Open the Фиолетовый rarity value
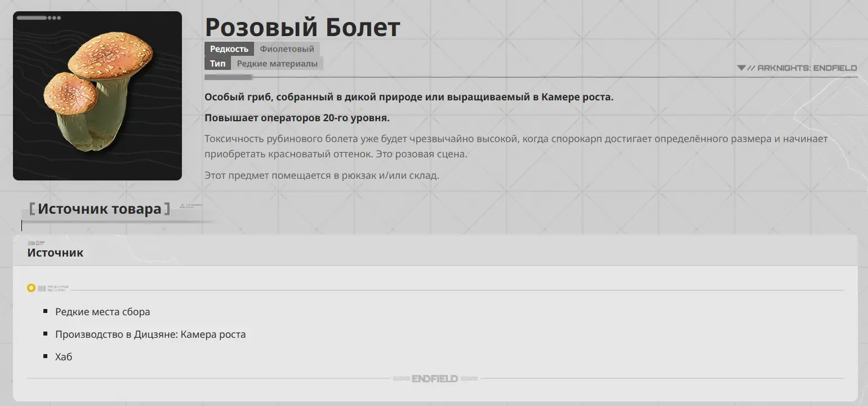Screen dimensions: 868x406 click(x=287, y=49)
